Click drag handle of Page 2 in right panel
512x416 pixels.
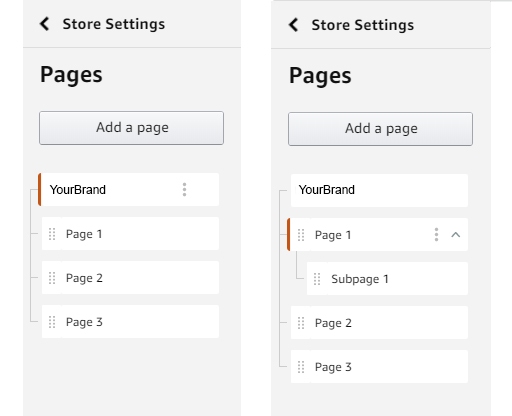tap(301, 323)
